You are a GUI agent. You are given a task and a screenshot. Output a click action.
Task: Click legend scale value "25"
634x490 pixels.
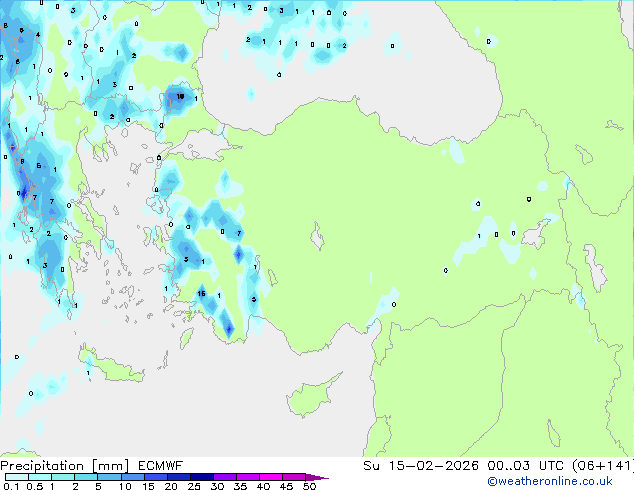tap(194, 486)
